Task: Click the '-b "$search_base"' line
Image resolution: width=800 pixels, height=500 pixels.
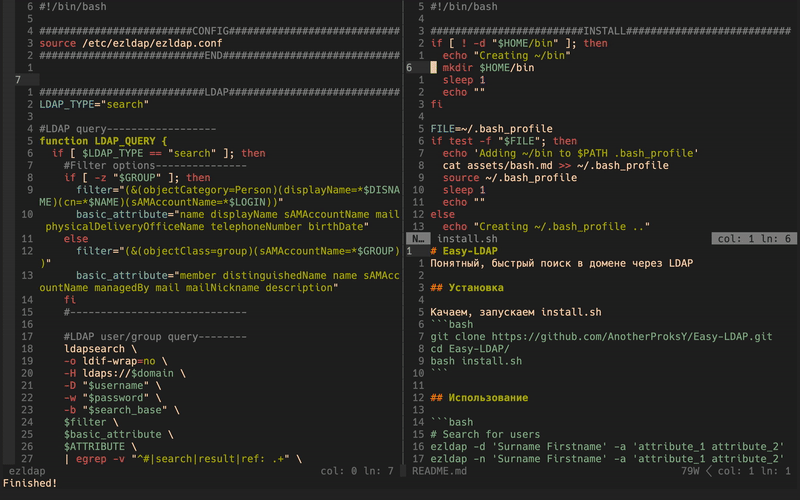Action: [x=121, y=410]
